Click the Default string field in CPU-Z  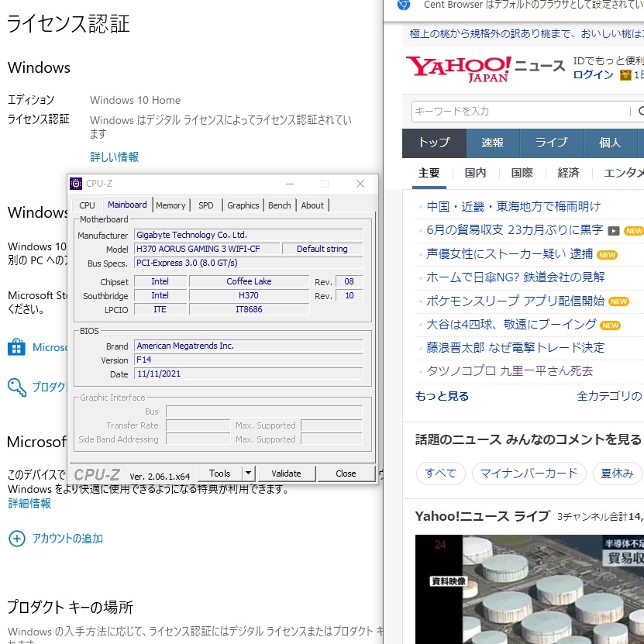322,249
